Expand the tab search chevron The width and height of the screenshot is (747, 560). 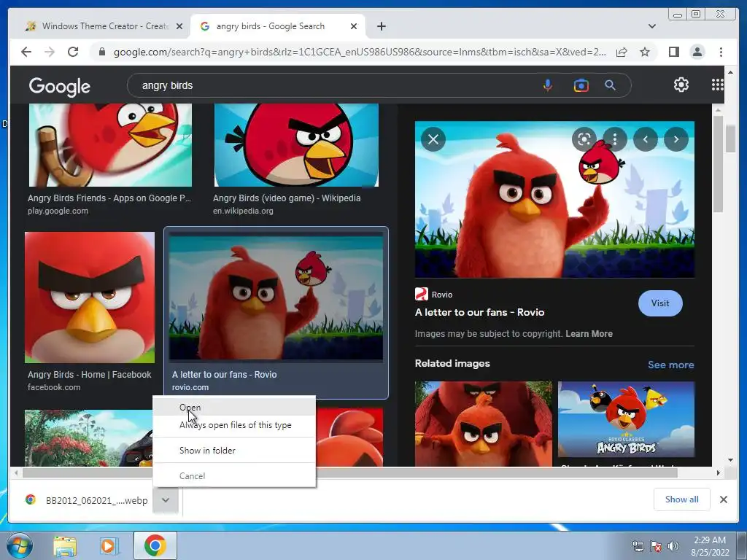(652, 26)
